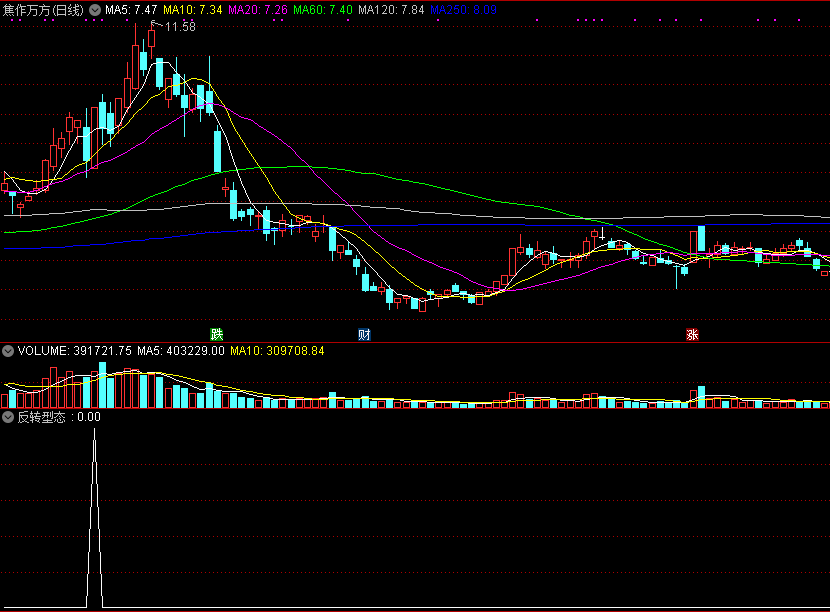The height and width of the screenshot is (612, 830).
Task: Click the blue 财 marker icon
Action: (x=364, y=334)
